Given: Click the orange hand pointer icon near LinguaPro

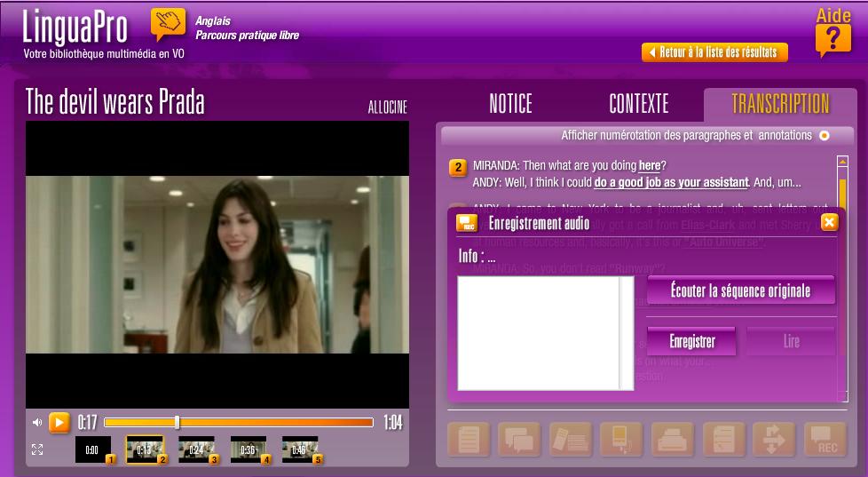Looking at the screenshot, I should [169, 24].
